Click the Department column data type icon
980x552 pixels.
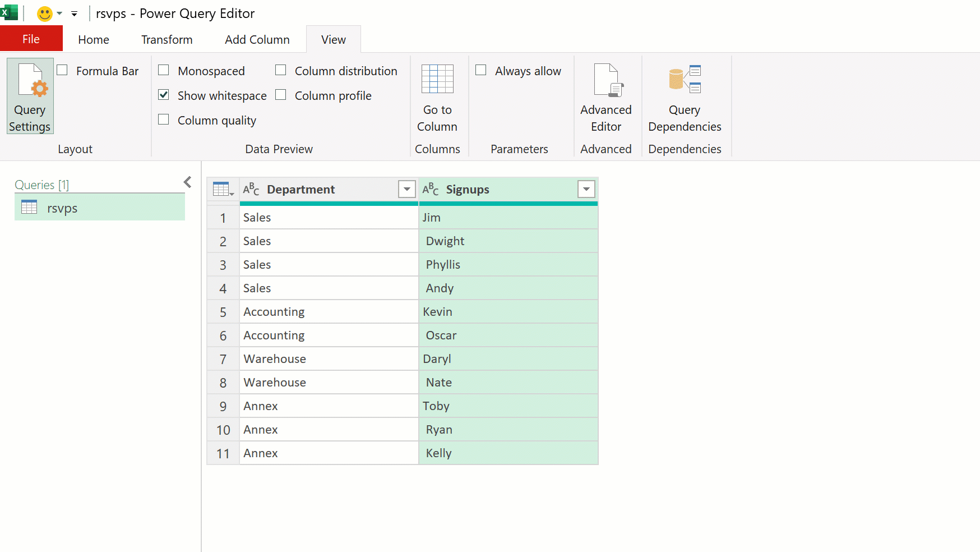(251, 189)
